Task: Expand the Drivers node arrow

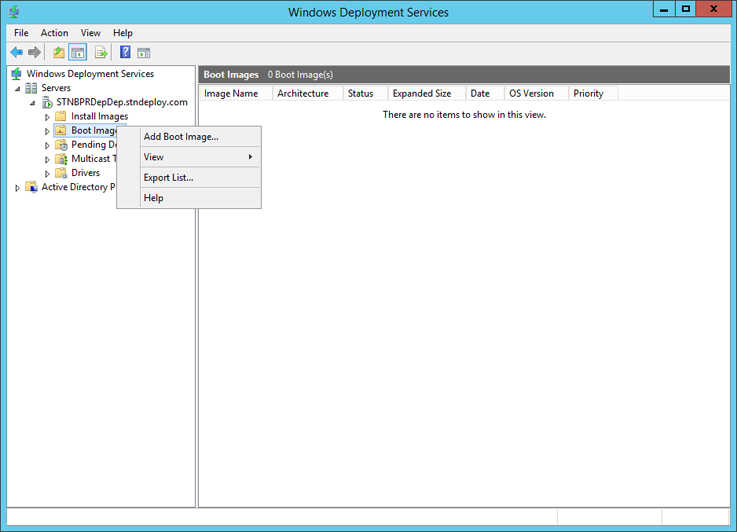Action: click(x=47, y=174)
